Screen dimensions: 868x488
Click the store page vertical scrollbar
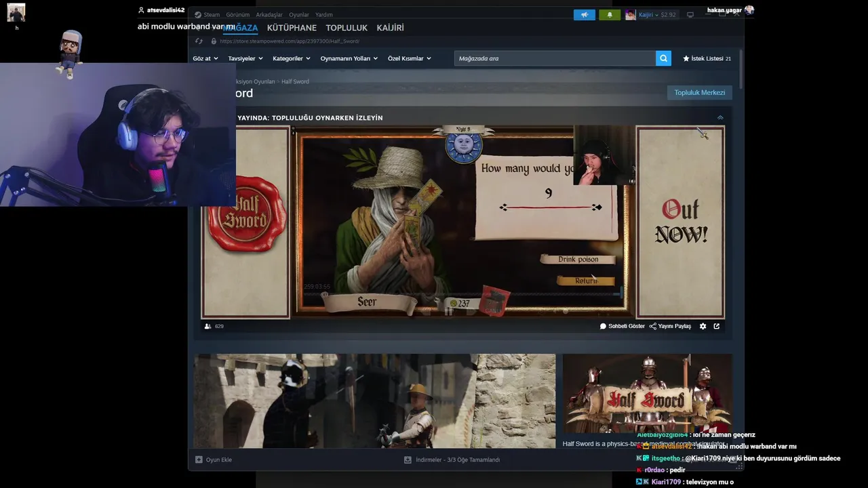point(741,69)
